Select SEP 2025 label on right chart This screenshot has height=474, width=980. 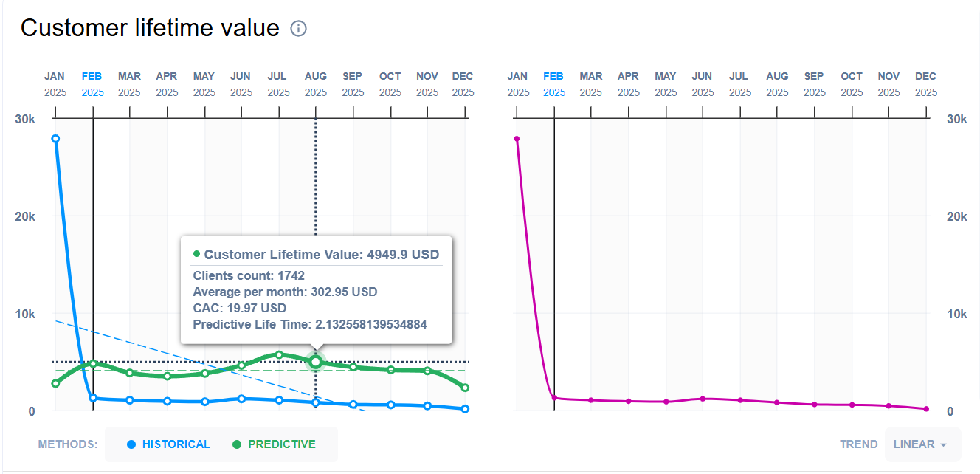814,84
